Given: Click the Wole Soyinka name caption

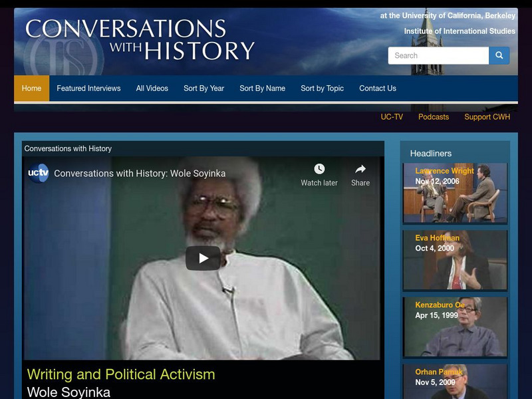Looking at the screenshot, I should click(x=68, y=392).
